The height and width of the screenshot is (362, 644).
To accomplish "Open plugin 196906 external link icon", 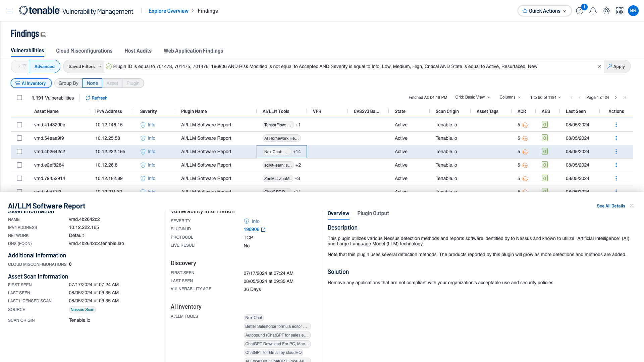I will 263,230.
